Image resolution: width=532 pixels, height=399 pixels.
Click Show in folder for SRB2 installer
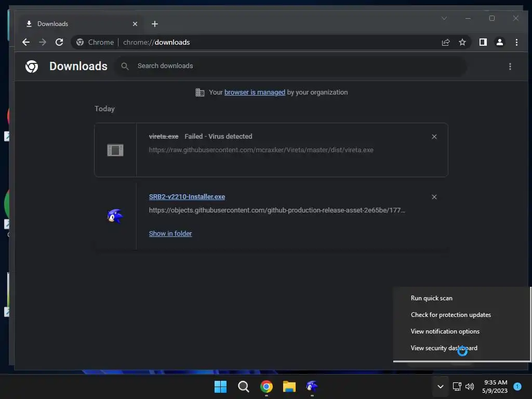[x=170, y=233]
